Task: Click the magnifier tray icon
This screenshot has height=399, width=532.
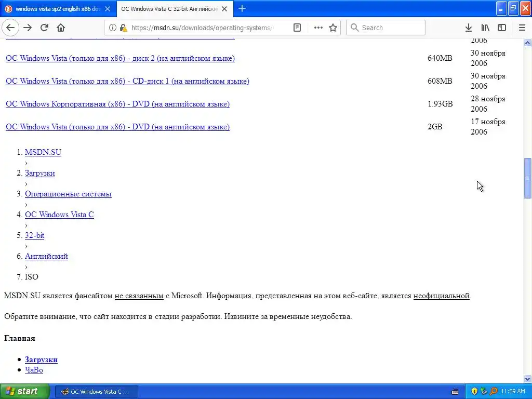Action: coord(494,392)
